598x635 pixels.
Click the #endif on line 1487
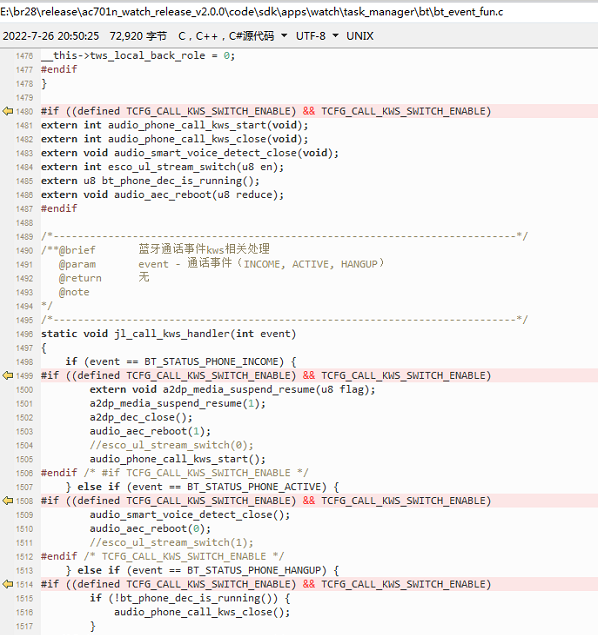click(59, 209)
